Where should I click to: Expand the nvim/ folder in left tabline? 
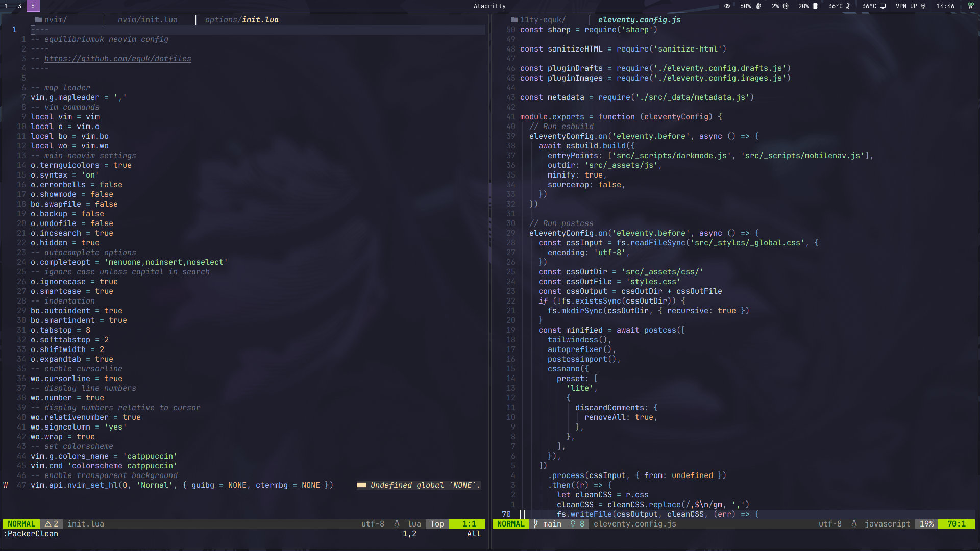(51, 20)
